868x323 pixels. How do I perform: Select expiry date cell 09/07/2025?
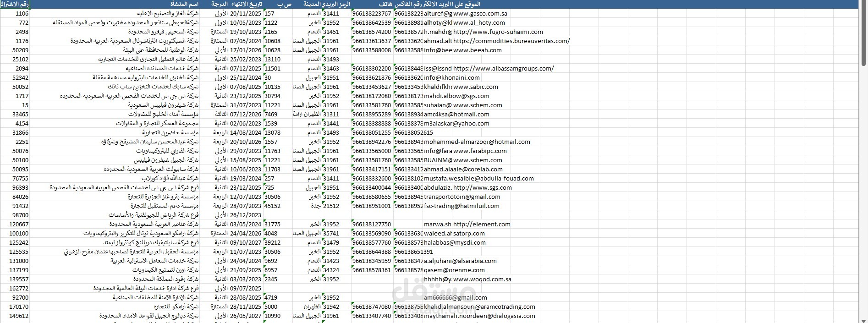coord(246,288)
